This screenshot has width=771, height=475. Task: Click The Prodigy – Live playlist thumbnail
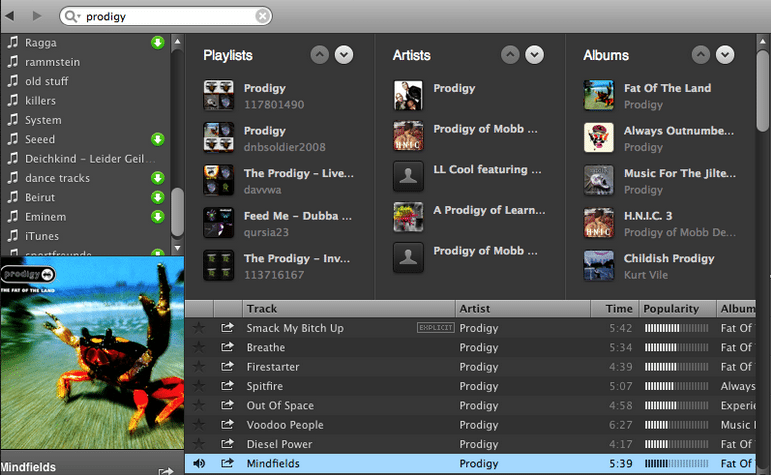pos(219,180)
